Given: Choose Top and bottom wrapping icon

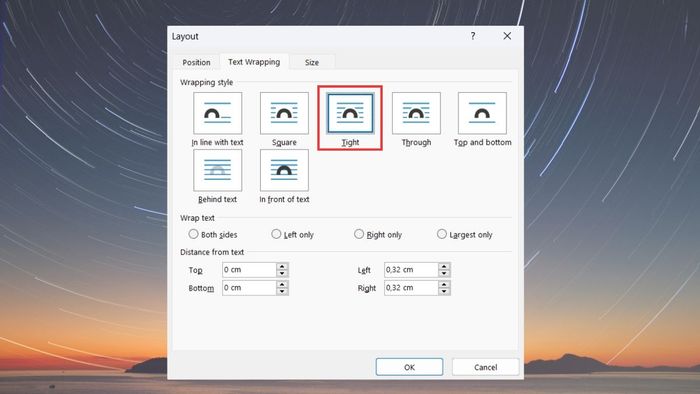Looking at the screenshot, I should 482,113.
